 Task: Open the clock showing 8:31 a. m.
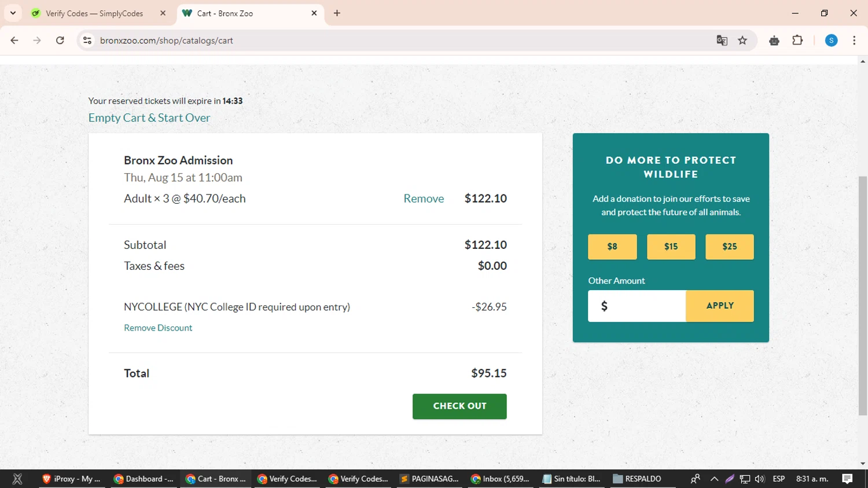pyautogui.click(x=812, y=479)
